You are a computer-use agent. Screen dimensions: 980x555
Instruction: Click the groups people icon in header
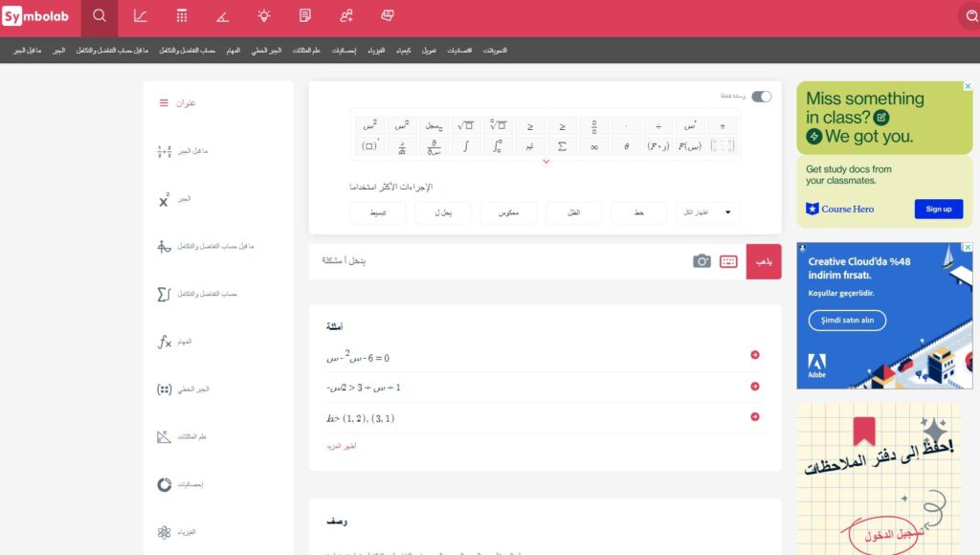[x=345, y=16]
